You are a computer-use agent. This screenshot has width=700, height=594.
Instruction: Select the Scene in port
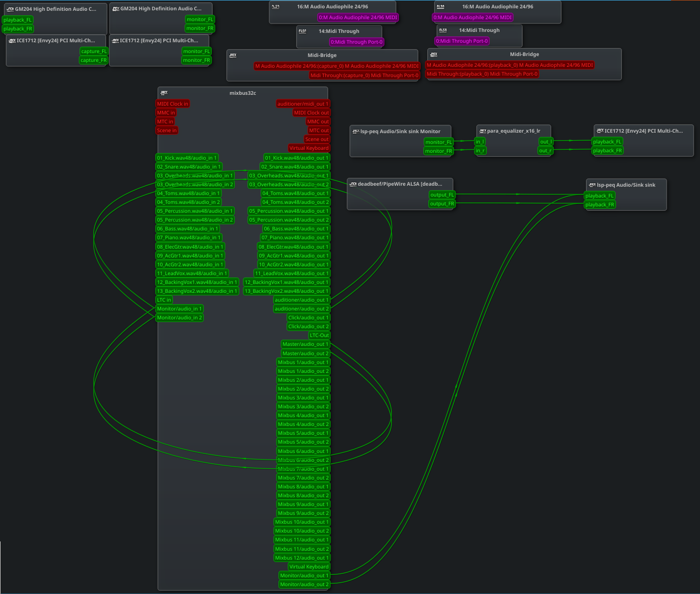click(x=167, y=130)
